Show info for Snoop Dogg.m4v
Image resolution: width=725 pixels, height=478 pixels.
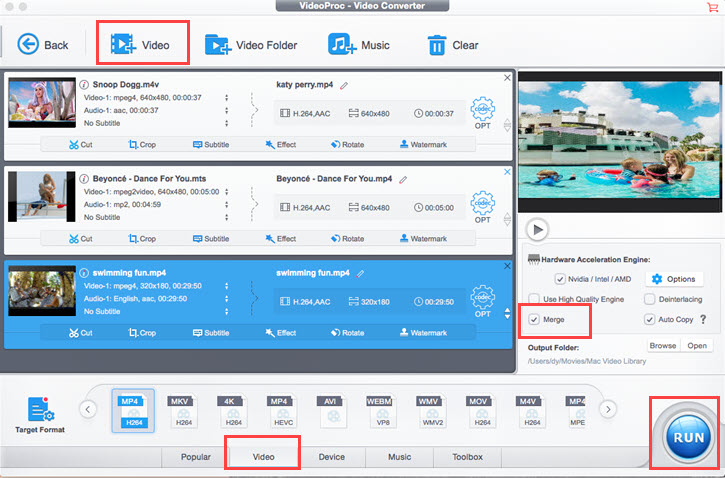click(x=84, y=85)
